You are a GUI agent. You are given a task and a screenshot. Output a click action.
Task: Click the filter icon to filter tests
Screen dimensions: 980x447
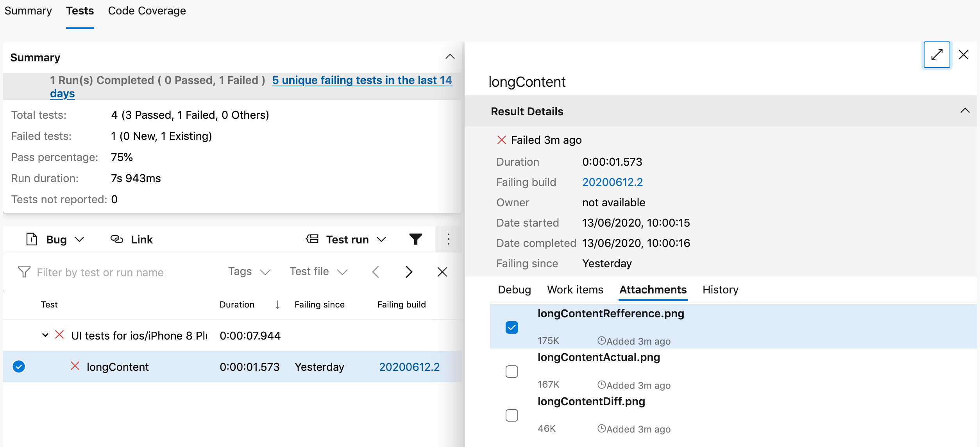[x=416, y=239]
